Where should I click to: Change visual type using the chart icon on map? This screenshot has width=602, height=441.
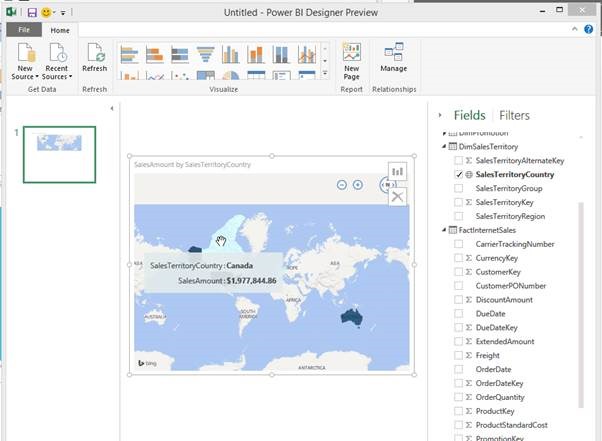tap(397, 171)
